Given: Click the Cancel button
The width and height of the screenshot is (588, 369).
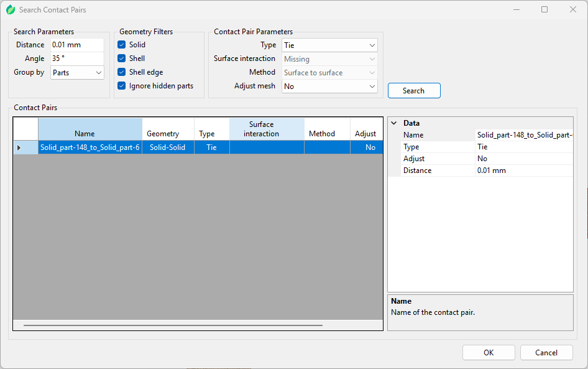Looking at the screenshot, I should tap(546, 353).
